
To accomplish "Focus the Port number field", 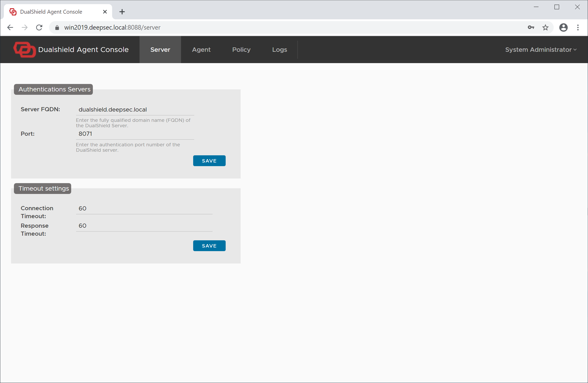I will pyautogui.click(x=135, y=134).
